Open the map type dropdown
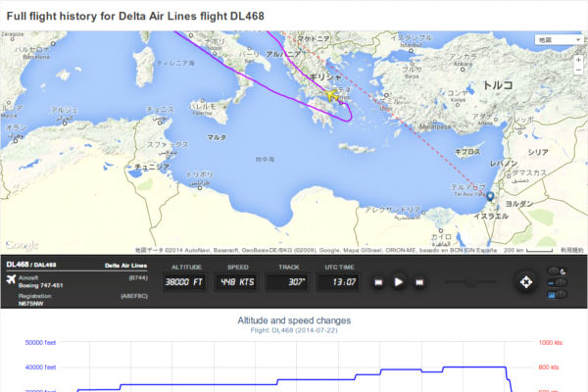The width and height of the screenshot is (588, 392). pyautogui.click(x=560, y=40)
